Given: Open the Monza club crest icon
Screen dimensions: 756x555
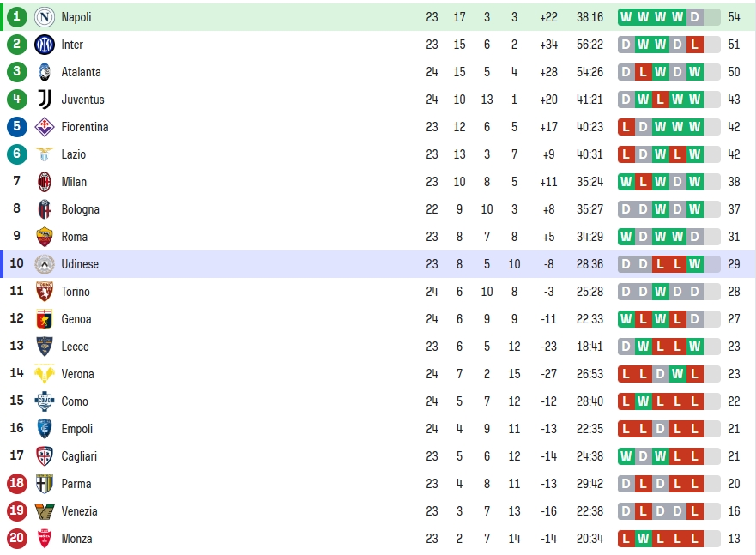Looking at the screenshot, I should pos(45,539).
